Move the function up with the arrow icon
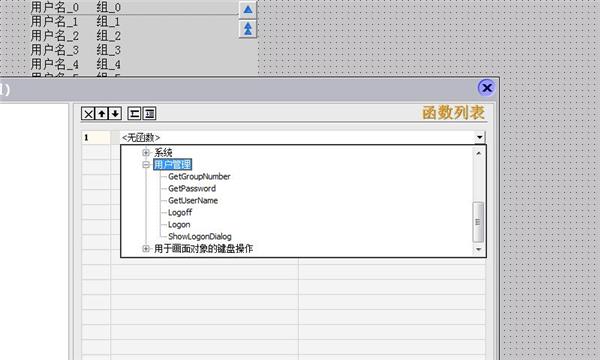 [x=102, y=114]
